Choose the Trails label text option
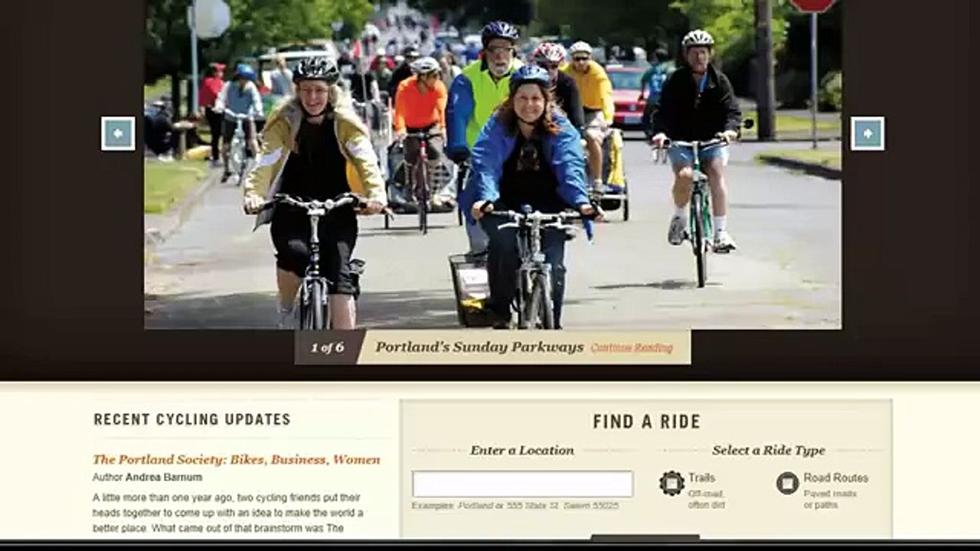 [x=701, y=478]
